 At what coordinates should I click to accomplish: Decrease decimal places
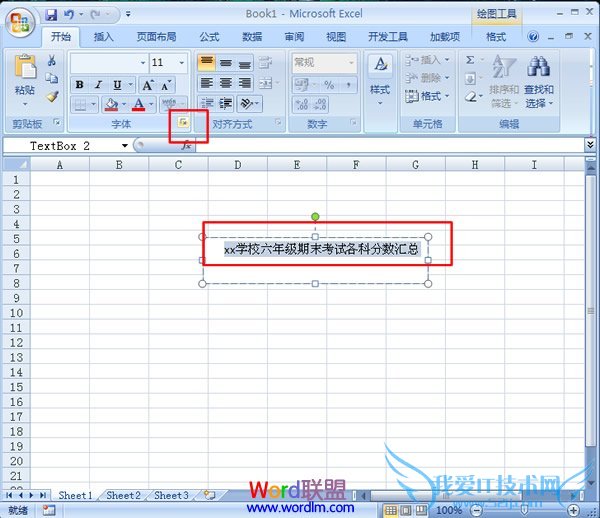coord(320,104)
